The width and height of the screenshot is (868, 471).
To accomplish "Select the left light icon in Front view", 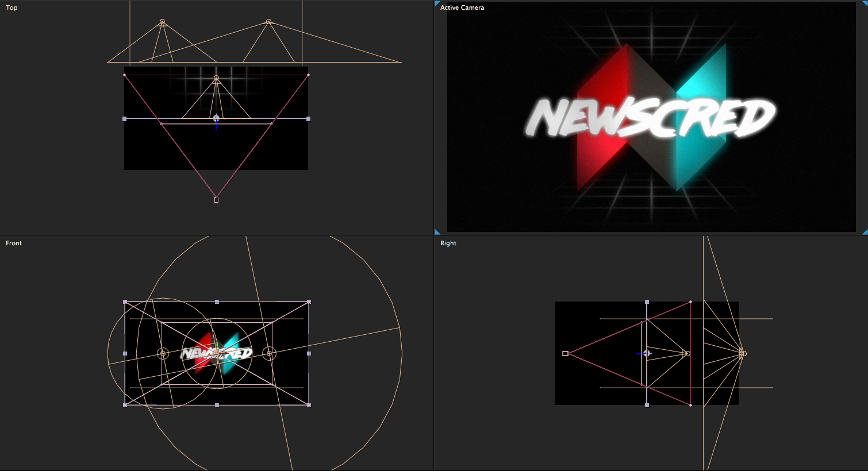I will pyautogui.click(x=163, y=353).
